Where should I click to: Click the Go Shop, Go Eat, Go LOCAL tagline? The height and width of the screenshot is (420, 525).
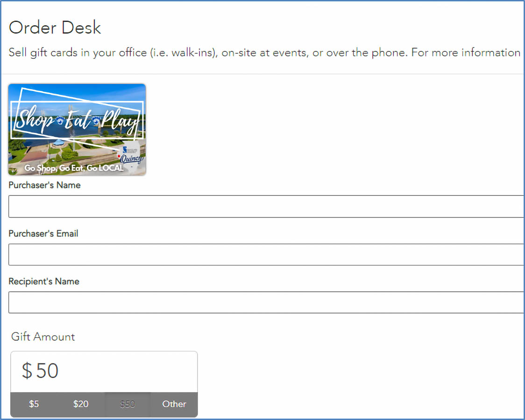(74, 168)
